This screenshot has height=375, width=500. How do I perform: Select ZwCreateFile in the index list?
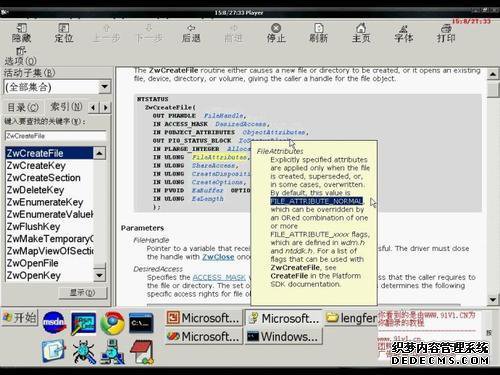point(49,153)
